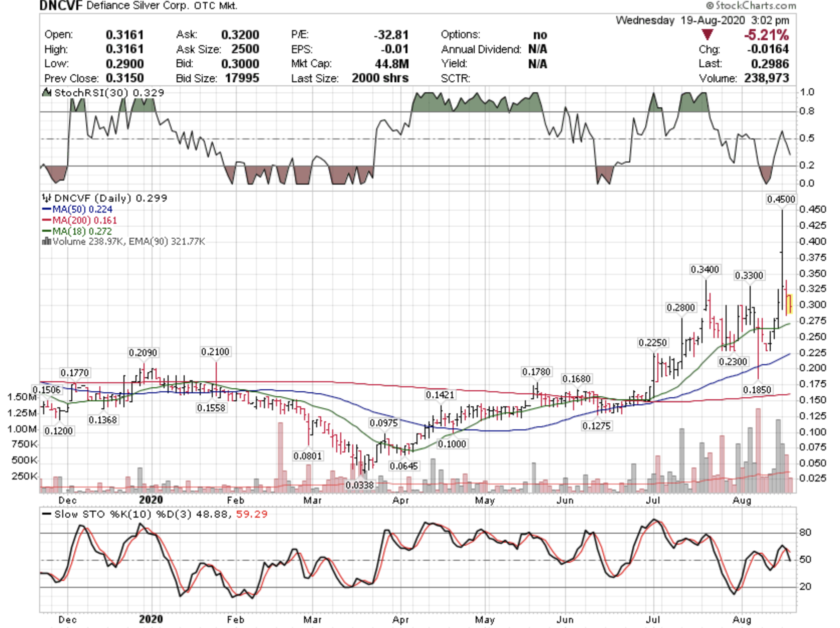The height and width of the screenshot is (628, 840).
Task: Click the 0.4500 high price label
Action: pos(781,199)
